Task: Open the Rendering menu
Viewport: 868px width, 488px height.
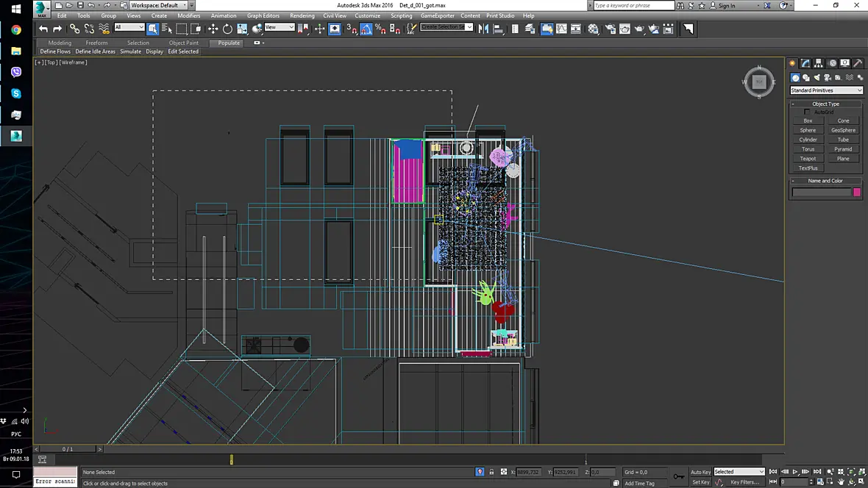Action: [302, 15]
